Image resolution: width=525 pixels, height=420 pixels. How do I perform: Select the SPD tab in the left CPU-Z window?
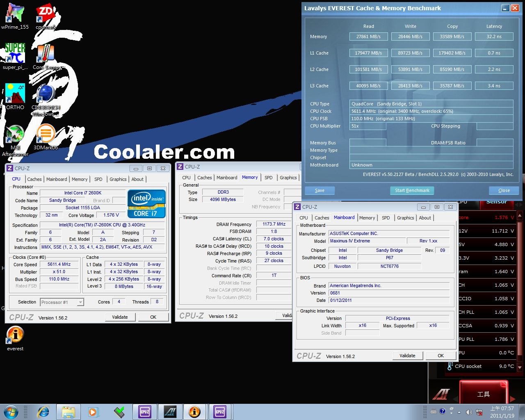point(98,179)
